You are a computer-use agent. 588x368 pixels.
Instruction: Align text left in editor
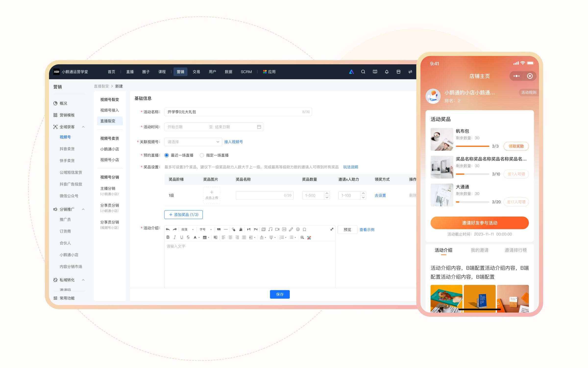[x=223, y=237]
